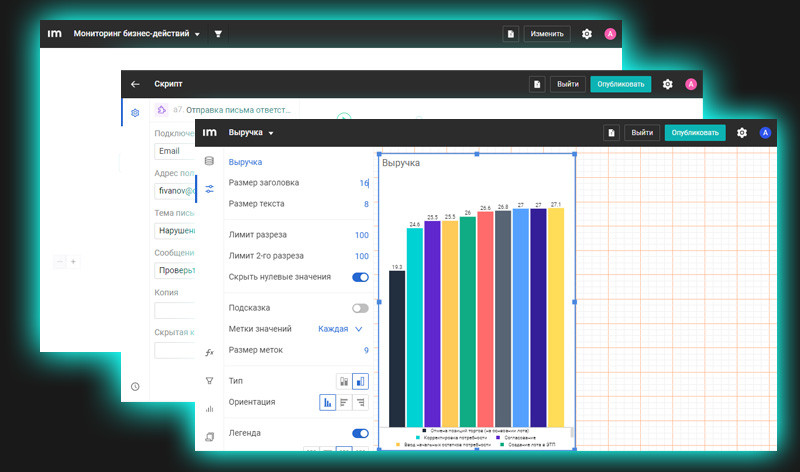Click the blue Выручка panel heading
This screenshot has height=472, width=800.
(245, 162)
